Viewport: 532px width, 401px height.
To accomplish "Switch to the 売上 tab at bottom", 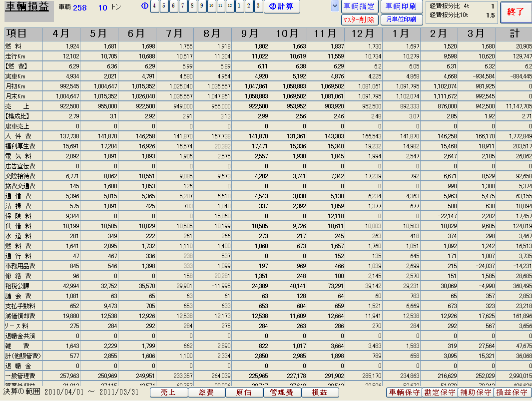I will point(168,393).
